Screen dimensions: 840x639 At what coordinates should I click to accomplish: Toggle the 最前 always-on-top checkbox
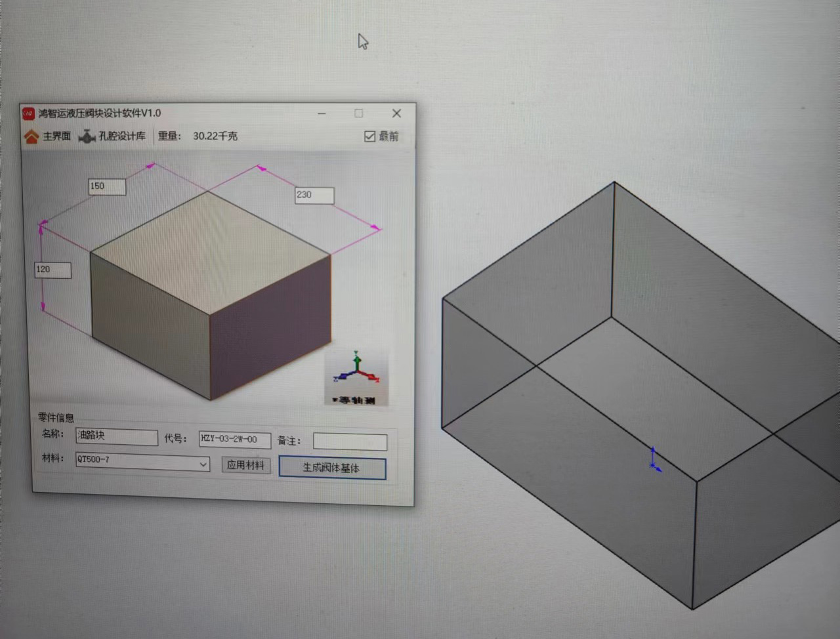tap(369, 136)
